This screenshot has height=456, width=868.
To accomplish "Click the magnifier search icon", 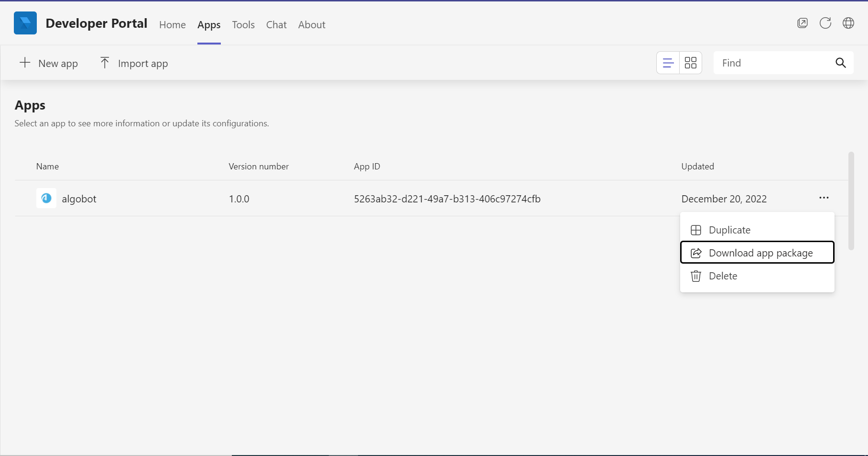I will 841,63.
